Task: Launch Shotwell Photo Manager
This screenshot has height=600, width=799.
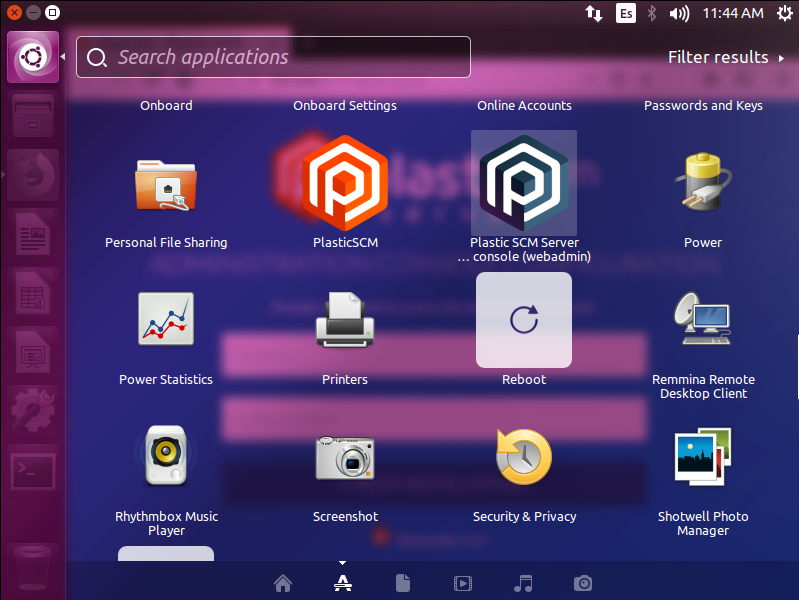Action: pos(703,456)
